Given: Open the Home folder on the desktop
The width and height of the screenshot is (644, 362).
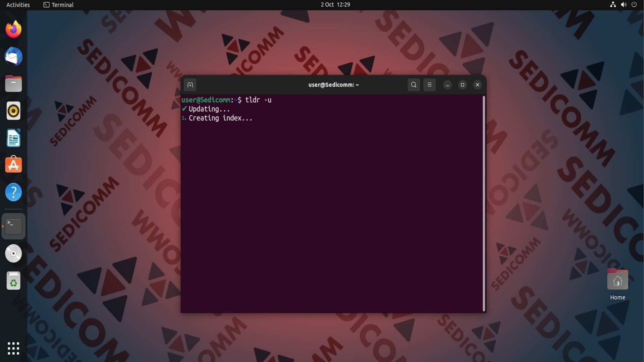Looking at the screenshot, I should [x=618, y=280].
